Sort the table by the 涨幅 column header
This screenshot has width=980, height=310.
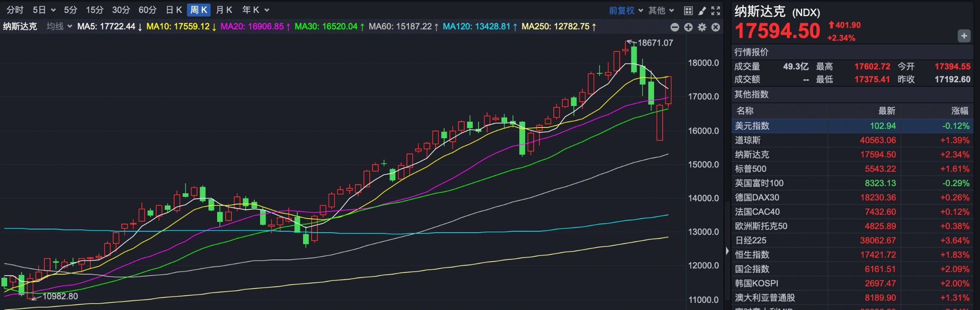pyautogui.click(x=960, y=110)
